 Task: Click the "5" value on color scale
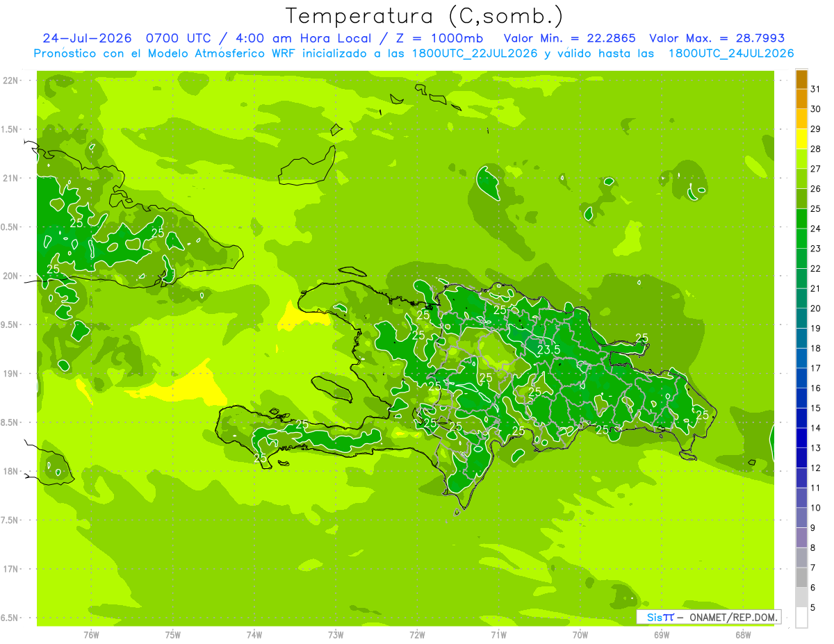pos(813,608)
